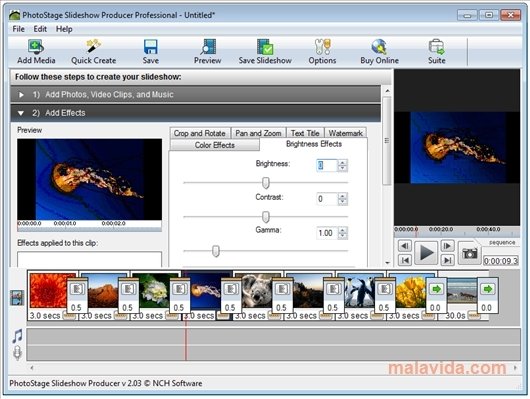Select the red flower thumbnail in timeline

tap(48, 291)
